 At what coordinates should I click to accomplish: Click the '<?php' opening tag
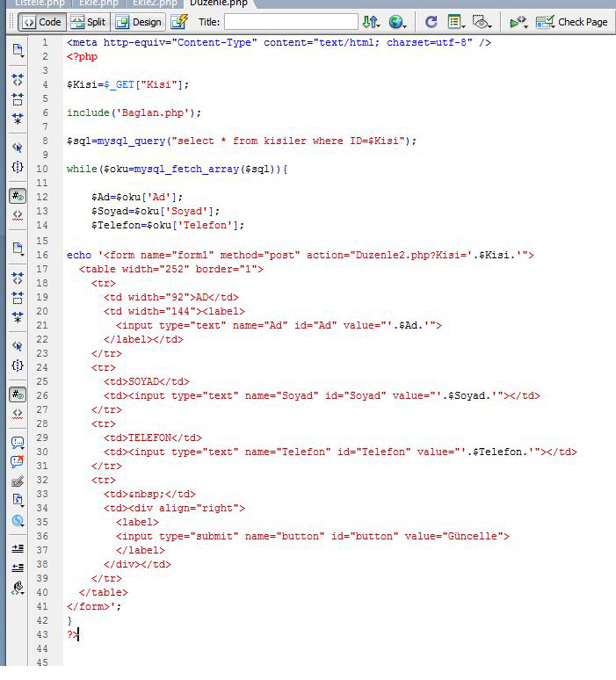pyautogui.click(x=82, y=57)
